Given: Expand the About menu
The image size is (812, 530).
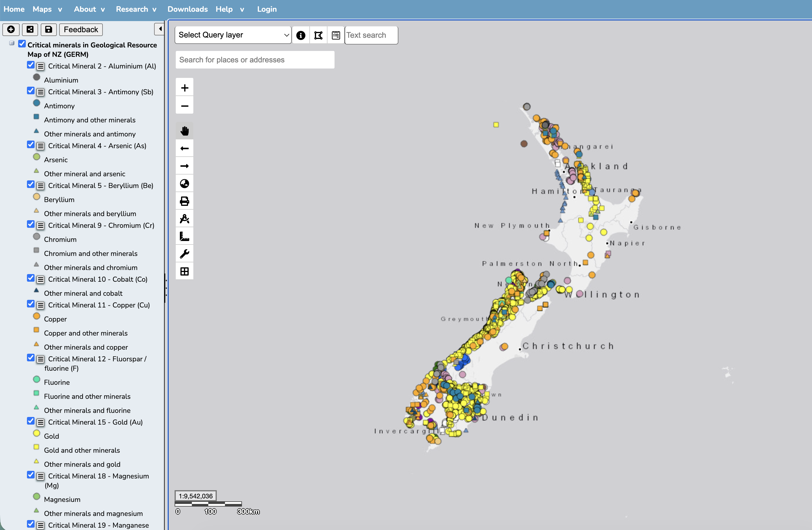Looking at the screenshot, I should point(89,9).
